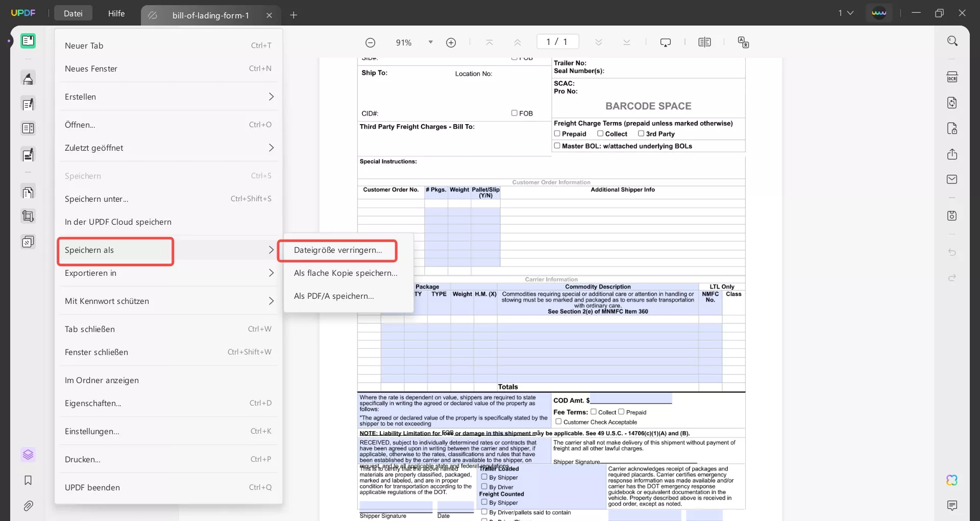980x521 pixels.
Task: Choose Als PDF/A speichern option
Action: pos(334,296)
